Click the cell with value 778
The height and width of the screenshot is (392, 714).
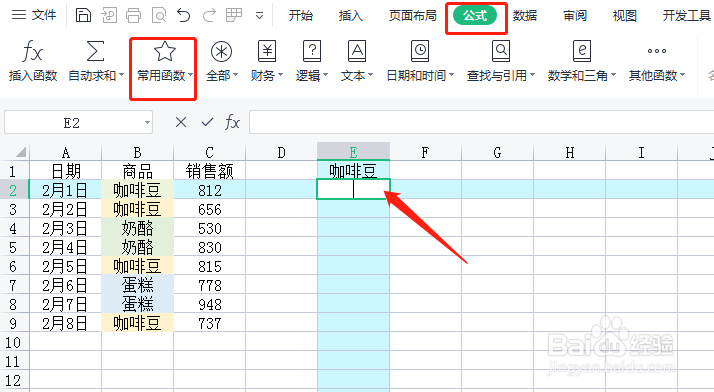209,285
